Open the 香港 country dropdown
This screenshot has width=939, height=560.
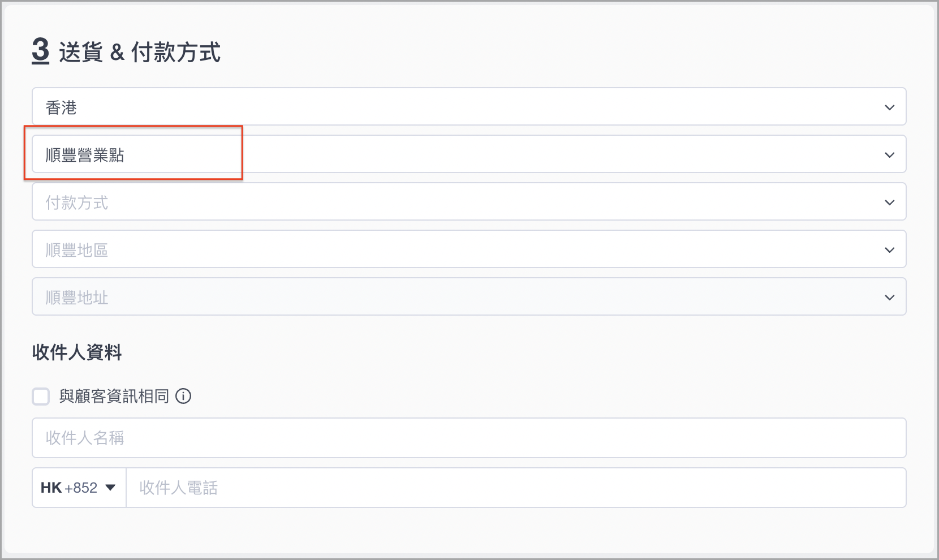tap(469, 106)
